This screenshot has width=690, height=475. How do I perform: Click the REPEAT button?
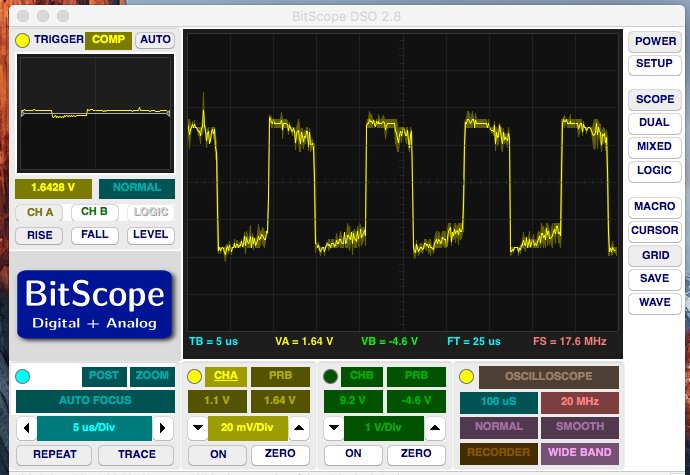[54, 455]
